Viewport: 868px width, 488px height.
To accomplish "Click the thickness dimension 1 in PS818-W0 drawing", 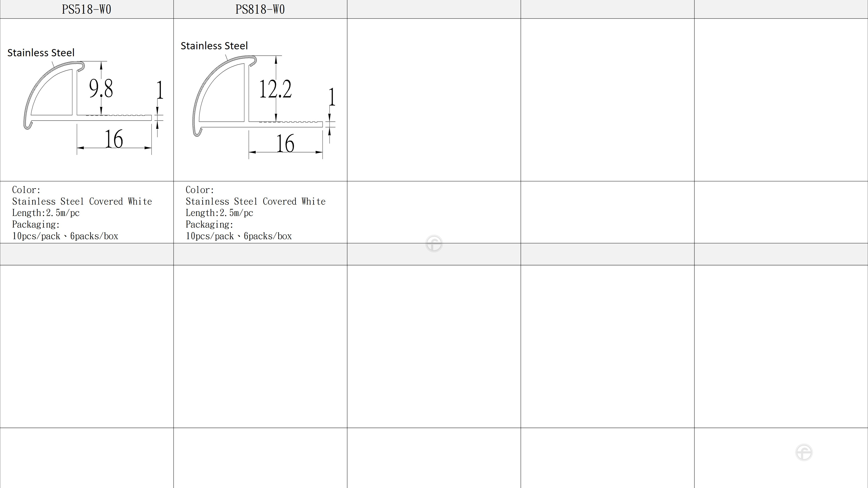I will coord(332,97).
